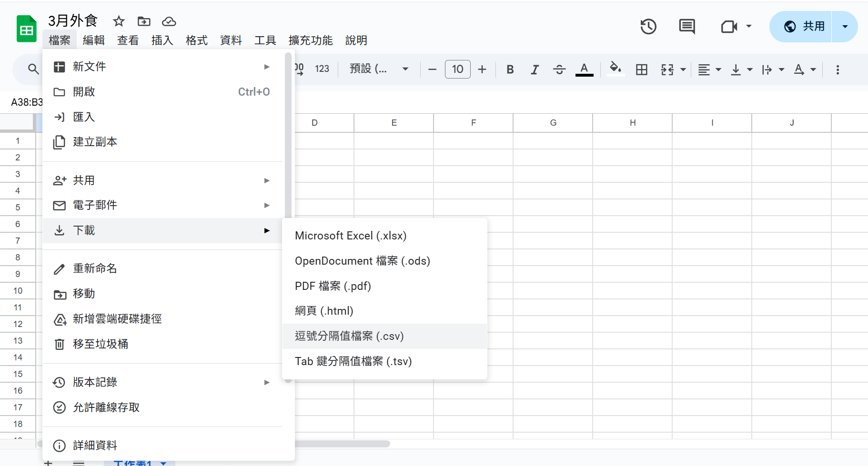Download as 逗號分隔值檔案 (.csv)
The width and height of the screenshot is (868, 466).
coord(385,336)
